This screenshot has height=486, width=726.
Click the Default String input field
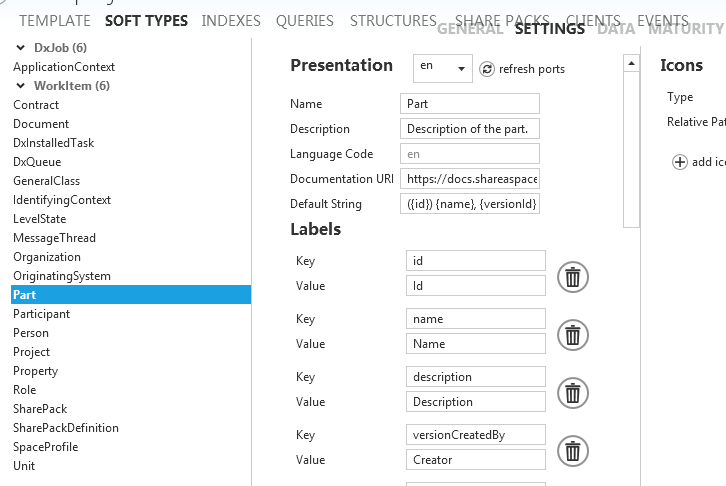pyautogui.click(x=469, y=204)
